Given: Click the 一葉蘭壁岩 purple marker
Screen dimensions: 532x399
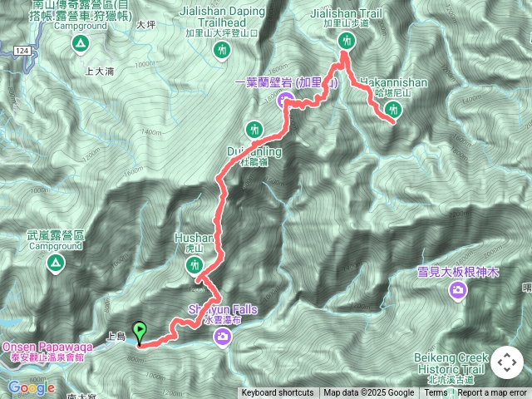Looking at the screenshot, I should 286,101.
